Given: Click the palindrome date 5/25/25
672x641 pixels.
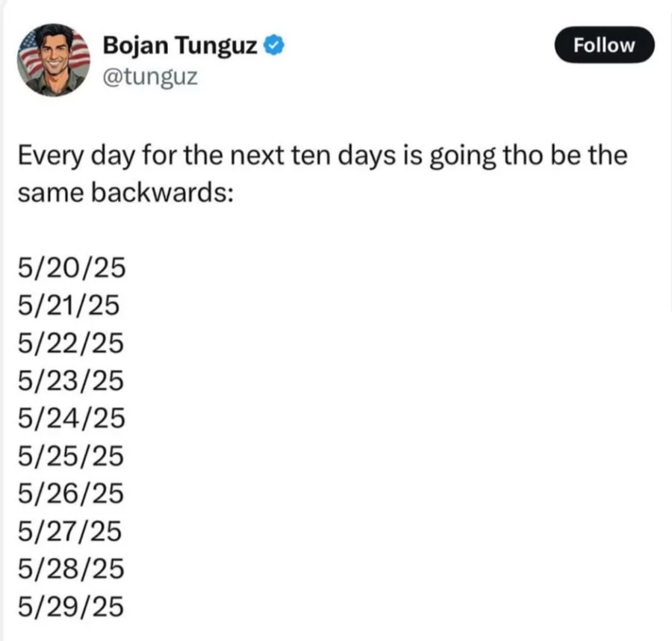Looking at the screenshot, I should pos(72,456).
